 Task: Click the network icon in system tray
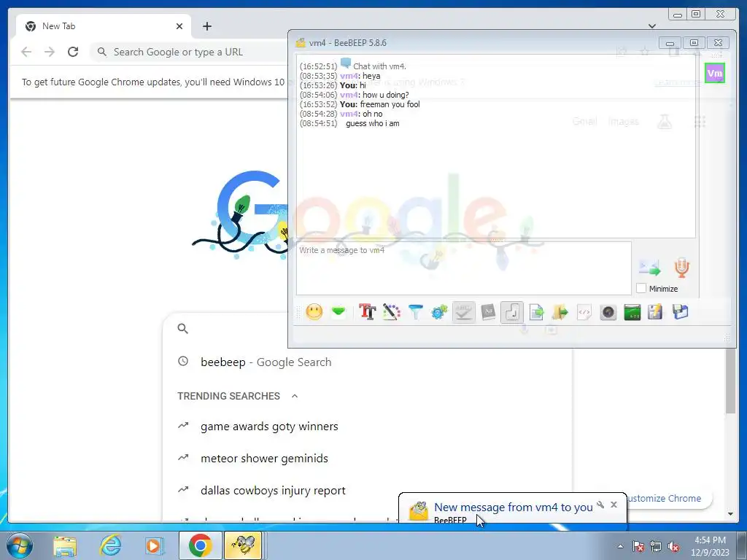656,547
